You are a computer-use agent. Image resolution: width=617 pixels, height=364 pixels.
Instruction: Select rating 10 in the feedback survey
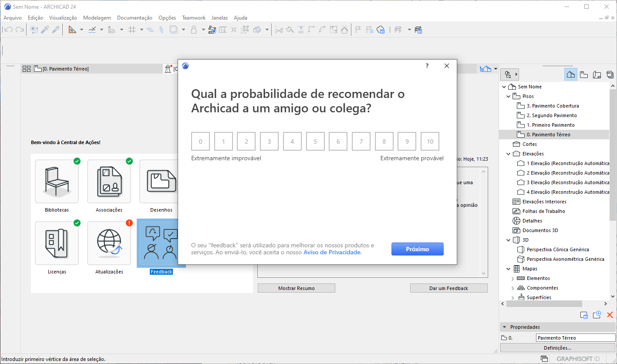tap(430, 142)
